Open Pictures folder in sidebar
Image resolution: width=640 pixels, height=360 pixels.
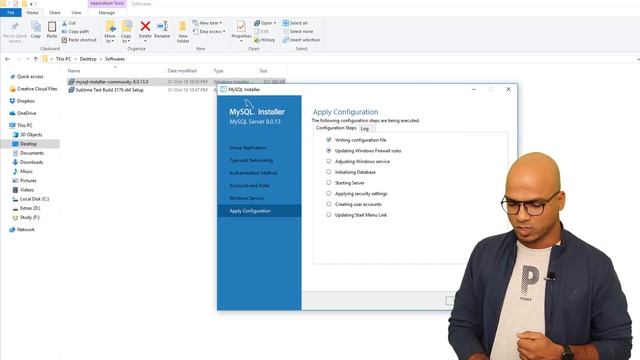tap(28, 180)
